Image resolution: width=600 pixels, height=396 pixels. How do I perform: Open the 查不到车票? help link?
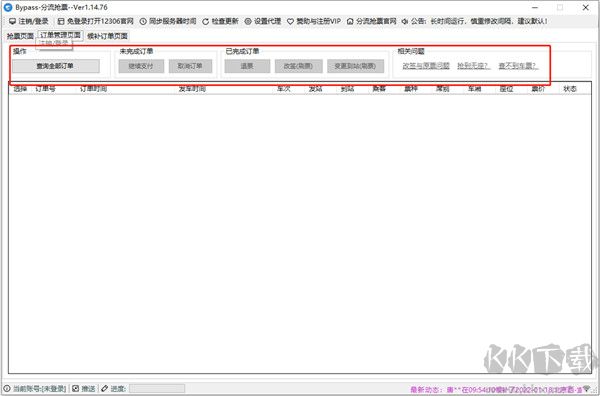519,66
